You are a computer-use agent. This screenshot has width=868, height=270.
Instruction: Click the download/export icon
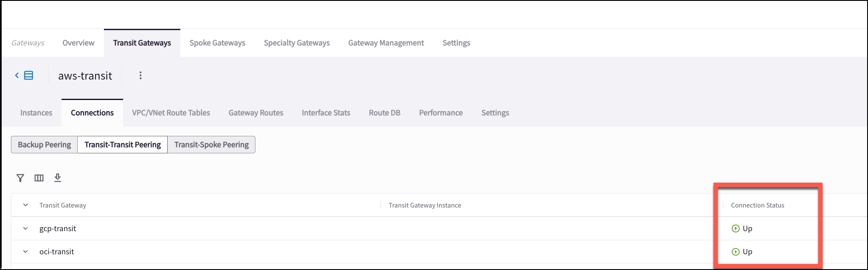(x=57, y=178)
